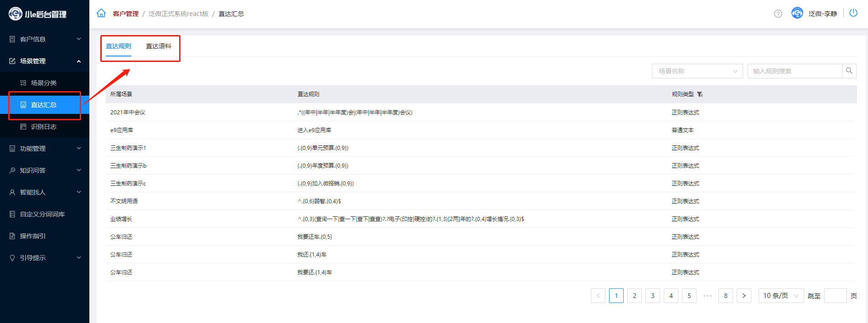Open the help question mark icon

tap(778, 14)
